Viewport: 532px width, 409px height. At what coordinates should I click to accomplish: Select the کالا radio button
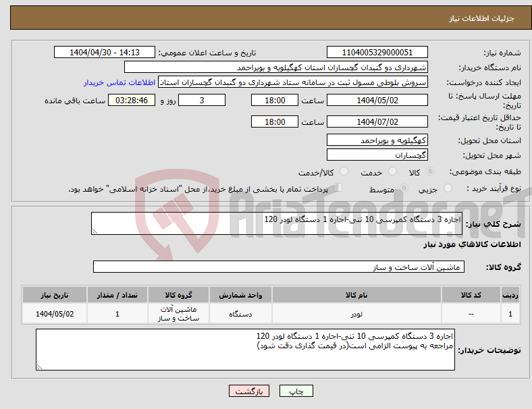[430, 171]
